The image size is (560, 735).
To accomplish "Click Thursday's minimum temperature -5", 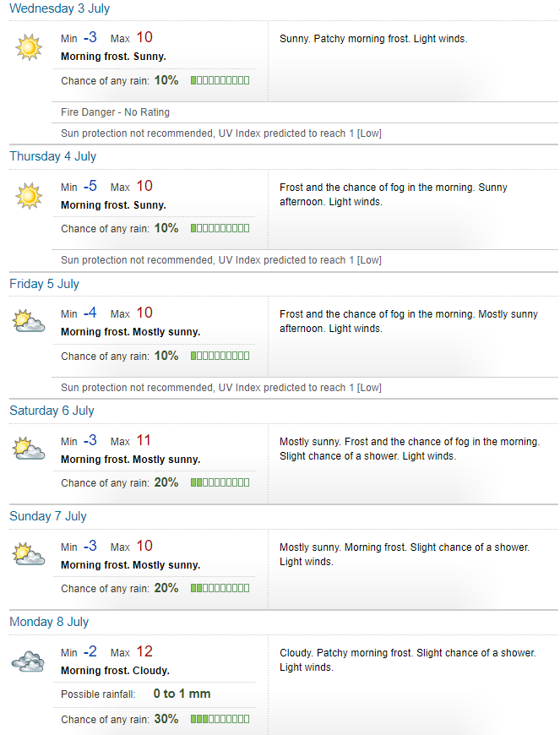I will coord(90,186).
